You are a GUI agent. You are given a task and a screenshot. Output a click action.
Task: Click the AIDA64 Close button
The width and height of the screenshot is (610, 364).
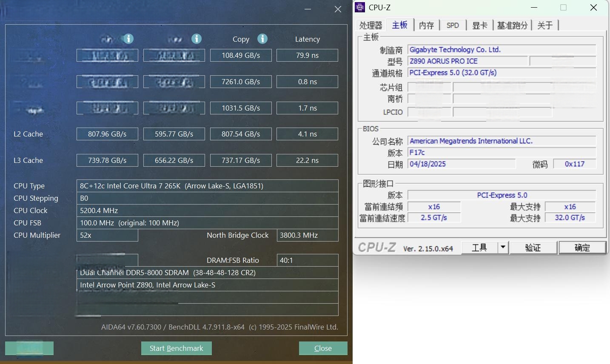pos(323,348)
